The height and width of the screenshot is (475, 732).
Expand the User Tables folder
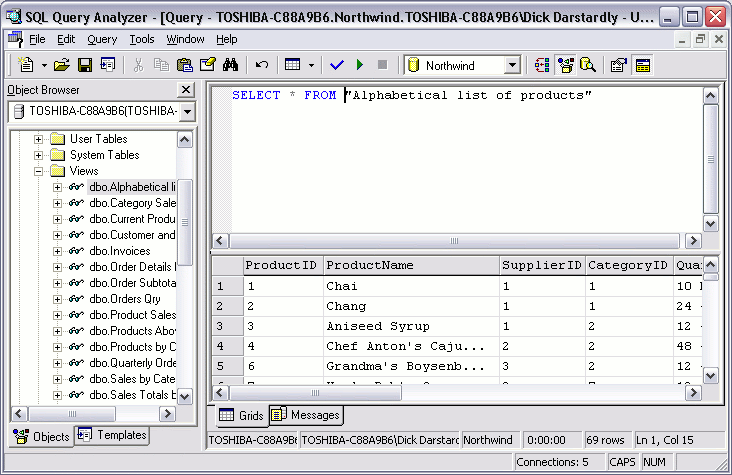pyautogui.click(x=38, y=139)
